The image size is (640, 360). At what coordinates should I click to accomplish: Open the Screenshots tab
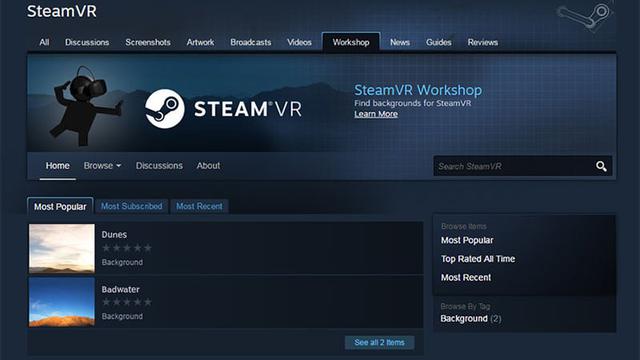148,42
